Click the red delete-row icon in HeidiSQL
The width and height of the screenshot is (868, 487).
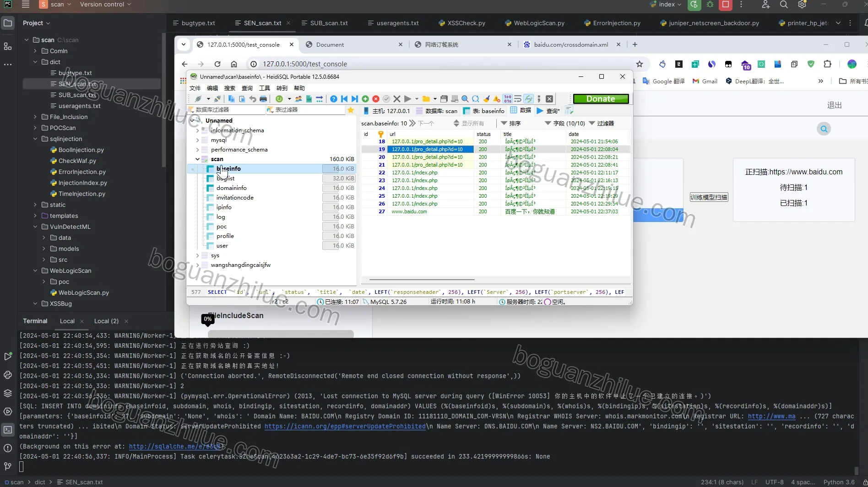[376, 99]
